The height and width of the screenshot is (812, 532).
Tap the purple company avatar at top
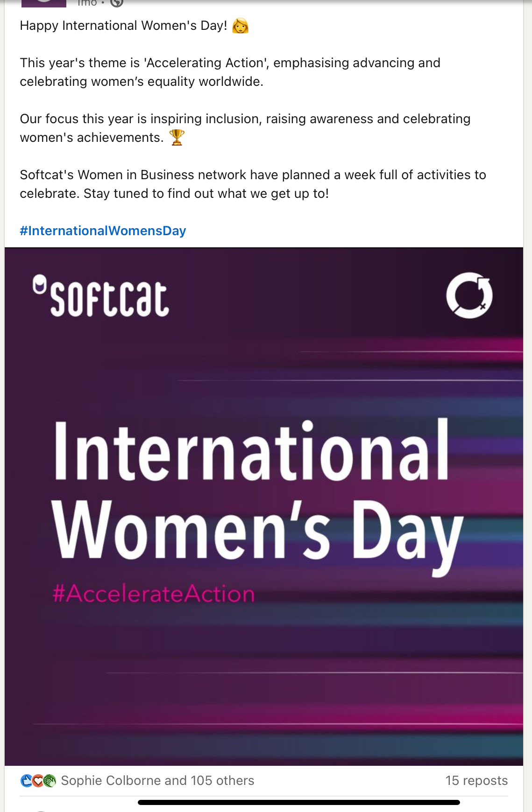tap(44, 3)
